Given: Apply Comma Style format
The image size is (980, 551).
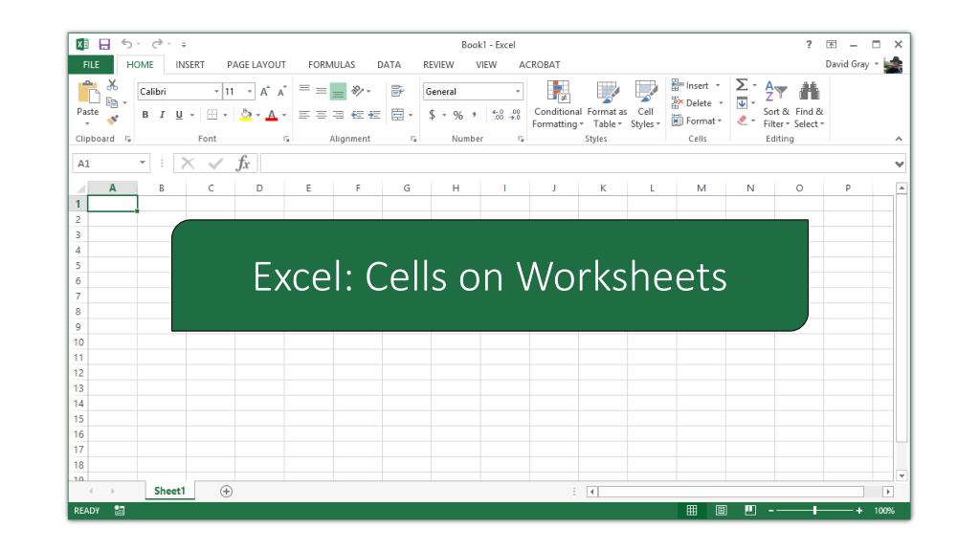Looking at the screenshot, I should pos(475,115).
